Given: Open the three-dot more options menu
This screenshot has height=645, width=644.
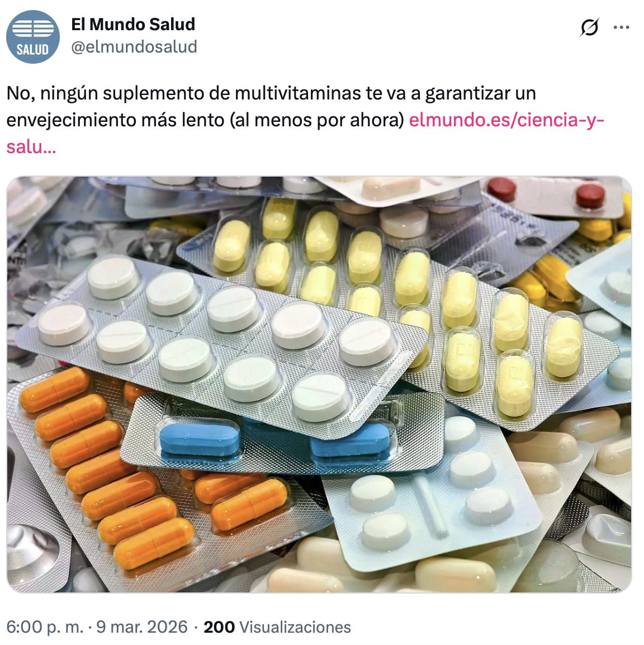Looking at the screenshot, I should click(621, 27).
